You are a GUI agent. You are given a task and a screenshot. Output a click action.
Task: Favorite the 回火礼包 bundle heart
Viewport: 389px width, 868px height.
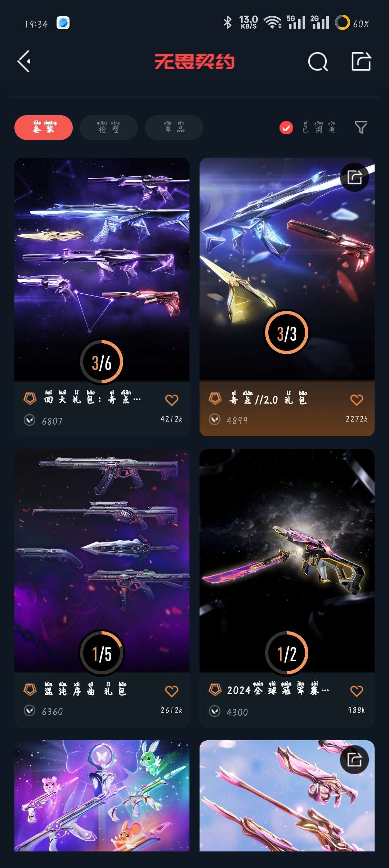click(x=171, y=400)
